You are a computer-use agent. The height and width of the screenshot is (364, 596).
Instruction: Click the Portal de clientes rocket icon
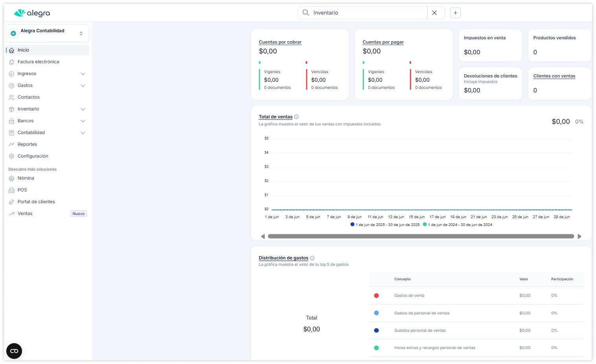point(11,202)
